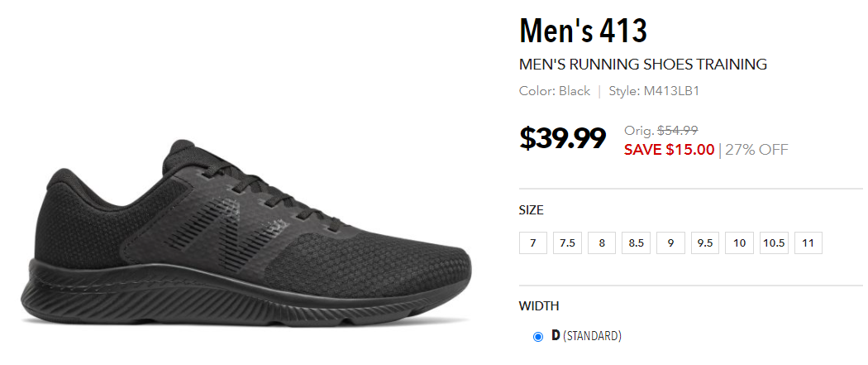Select shoe size 7

[x=533, y=243]
